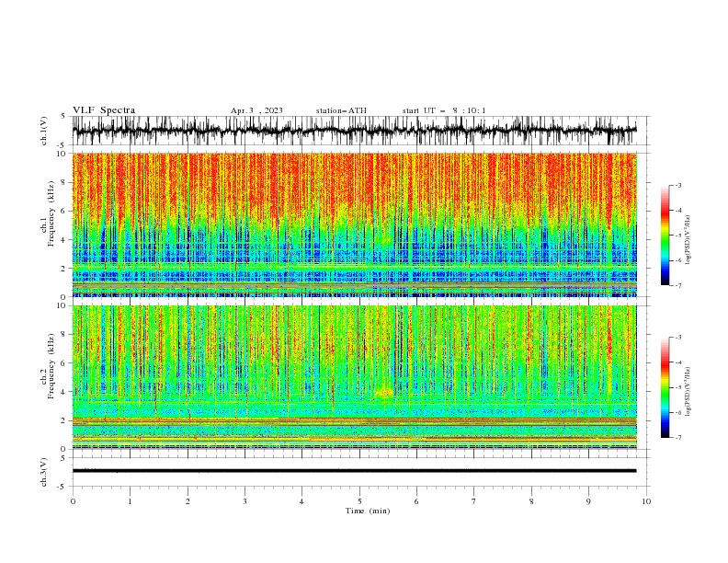This screenshot has width=728, height=563.
Task: Click the ch.2 spectrogram panel
Action: 354,377
